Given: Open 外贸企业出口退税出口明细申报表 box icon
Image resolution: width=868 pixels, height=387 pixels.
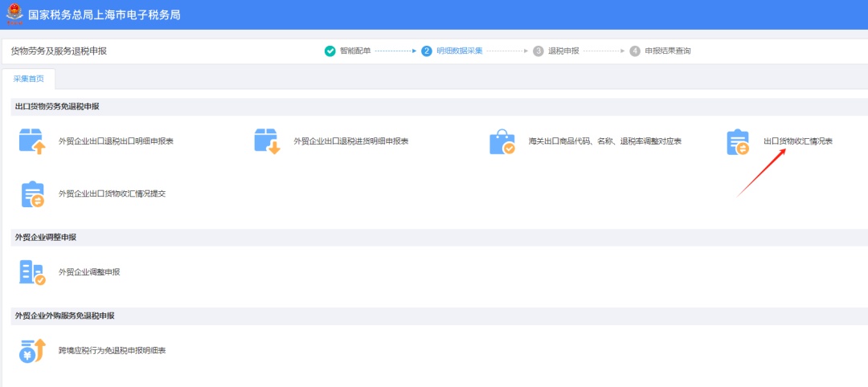Looking at the screenshot, I should [x=32, y=141].
